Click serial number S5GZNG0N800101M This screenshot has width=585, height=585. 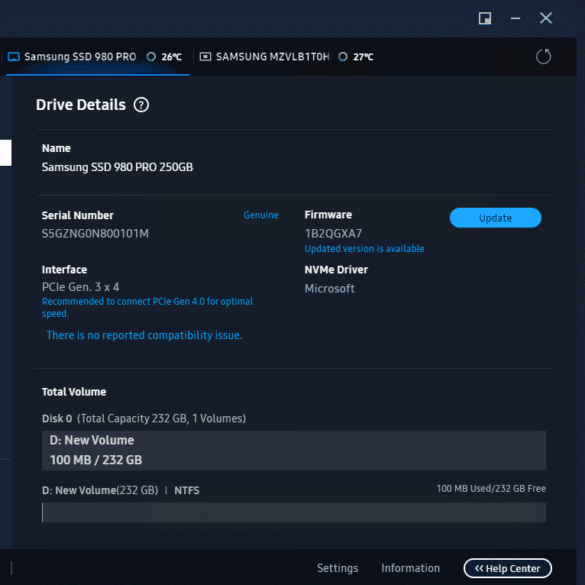point(95,234)
